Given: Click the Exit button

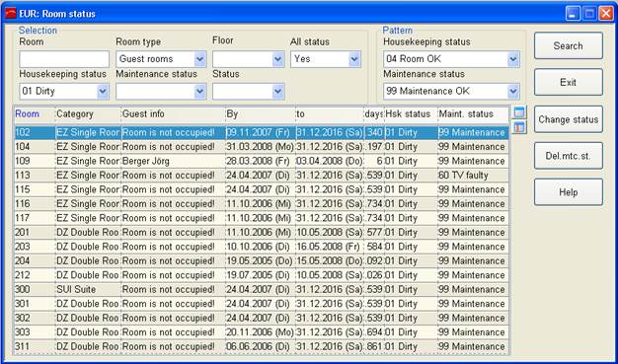Looking at the screenshot, I should click(569, 82).
